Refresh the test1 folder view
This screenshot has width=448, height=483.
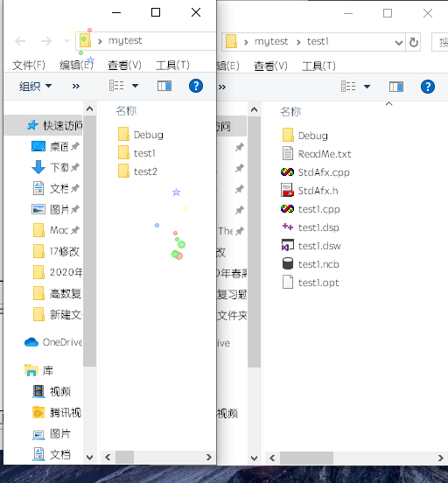tap(414, 42)
